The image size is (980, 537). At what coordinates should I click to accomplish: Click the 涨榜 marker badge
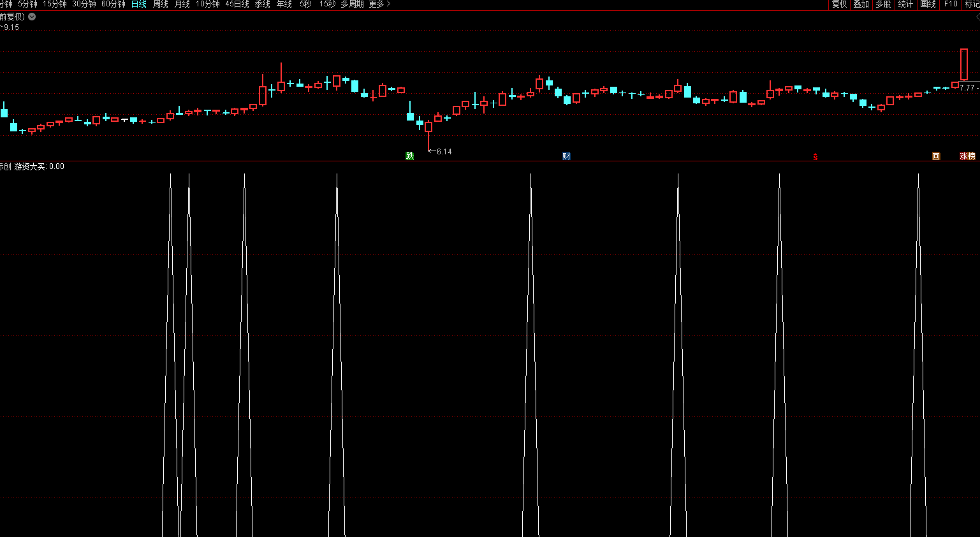point(967,156)
